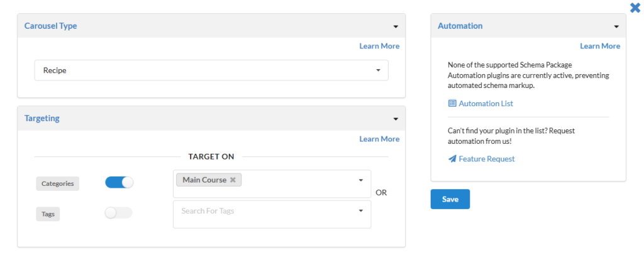Screen dimensions: 644x255
Task: Click the Categories label button
Action: (57, 184)
